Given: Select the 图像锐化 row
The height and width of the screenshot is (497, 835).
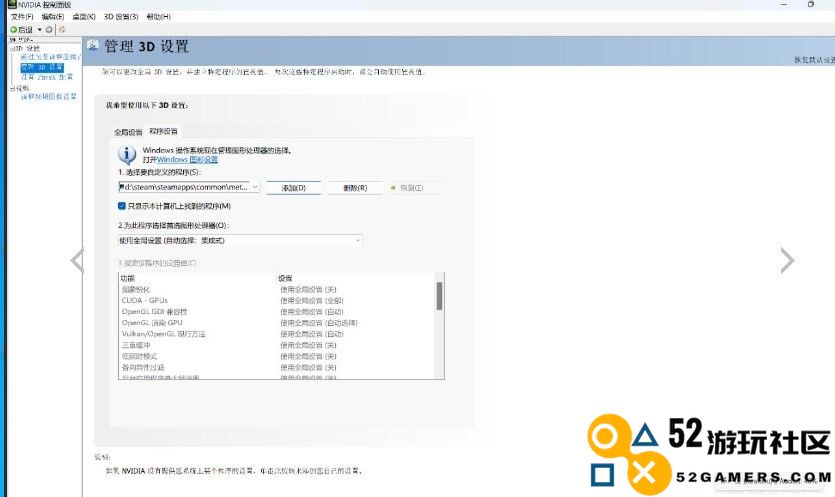Looking at the screenshot, I should 277,289.
